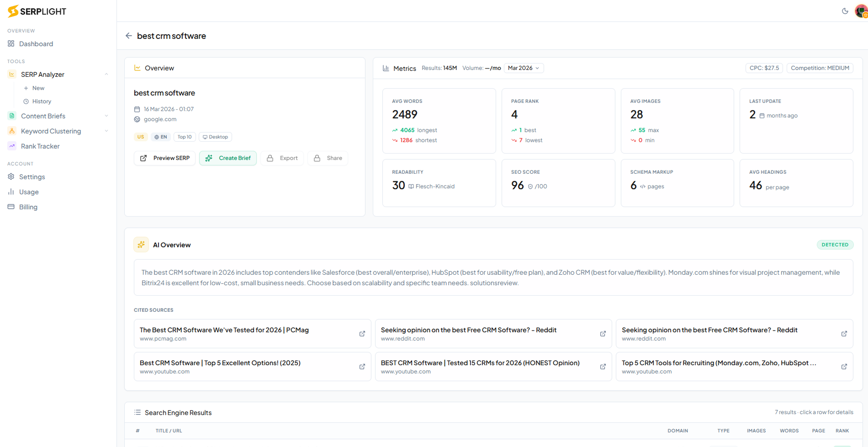The image size is (868, 447).
Task: Click the Preview SERP button
Action: click(x=164, y=158)
